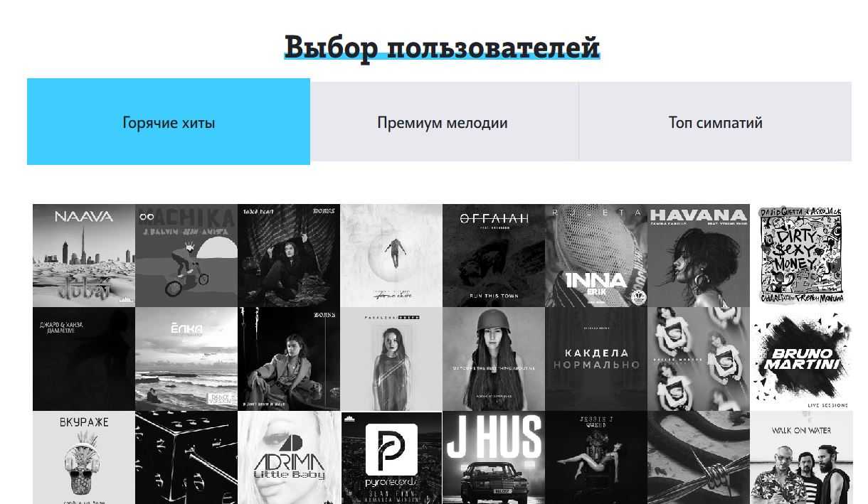This screenshot has height=504, width=868.
Task: Open the NAAVA Dubai album cover
Action: pyautogui.click(x=84, y=256)
